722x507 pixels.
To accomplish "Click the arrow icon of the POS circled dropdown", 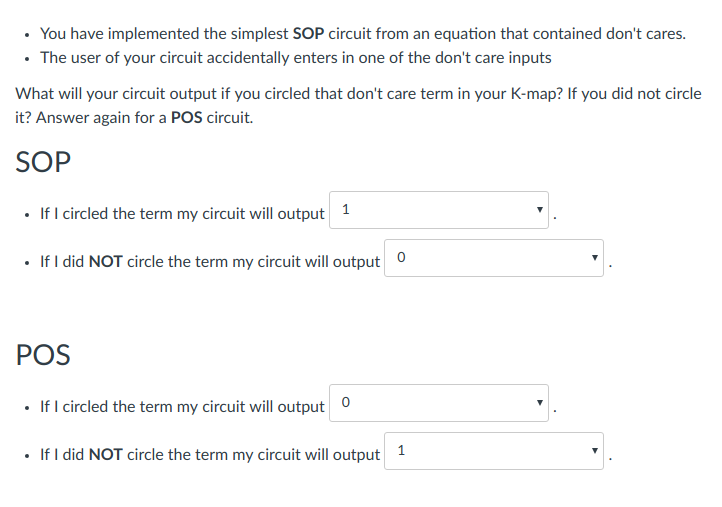I will click(x=539, y=405).
